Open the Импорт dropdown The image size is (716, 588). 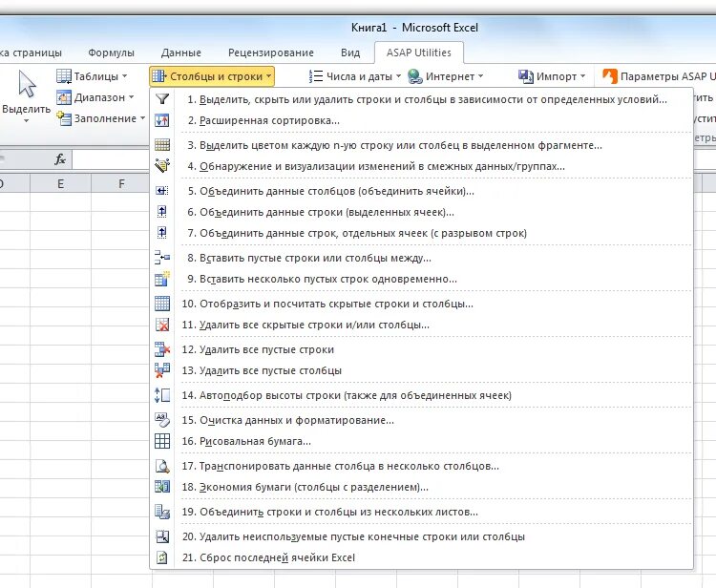[552, 76]
